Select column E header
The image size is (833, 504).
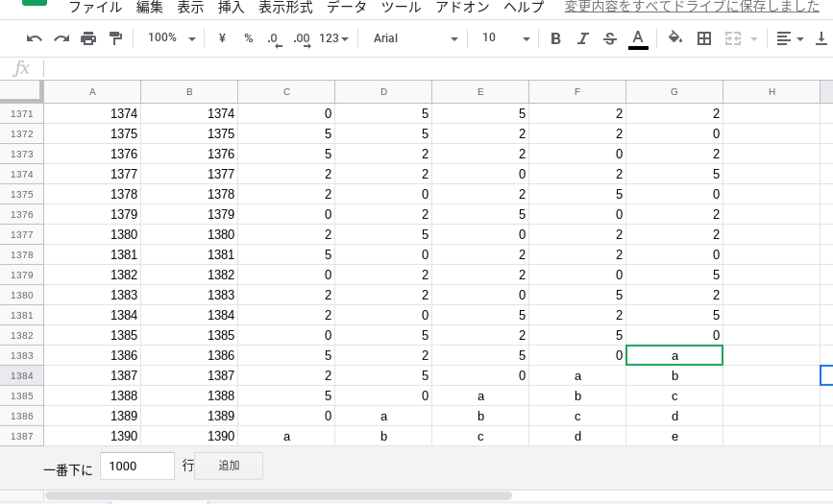point(480,92)
